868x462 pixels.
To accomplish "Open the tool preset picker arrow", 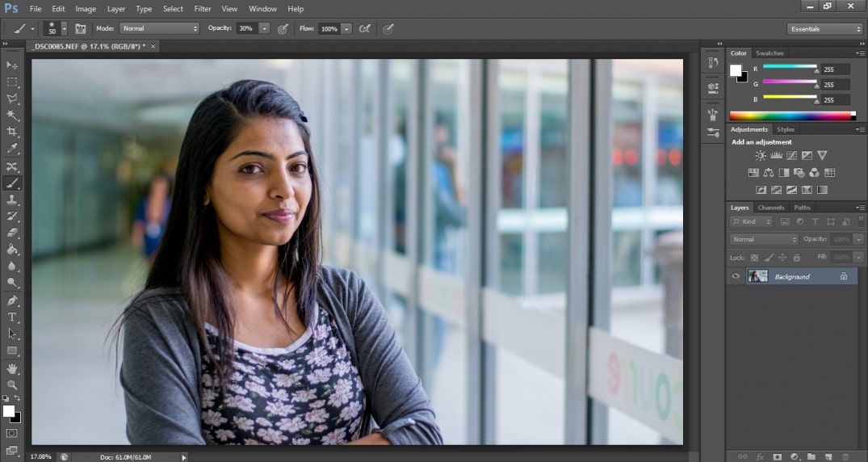I will point(32,29).
